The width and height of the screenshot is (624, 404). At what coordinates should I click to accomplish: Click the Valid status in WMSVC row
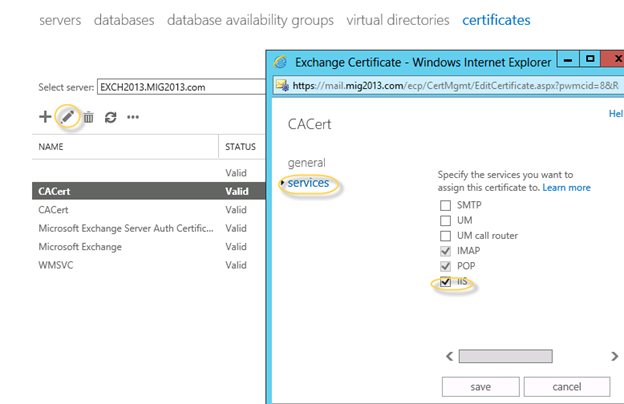[x=236, y=265]
